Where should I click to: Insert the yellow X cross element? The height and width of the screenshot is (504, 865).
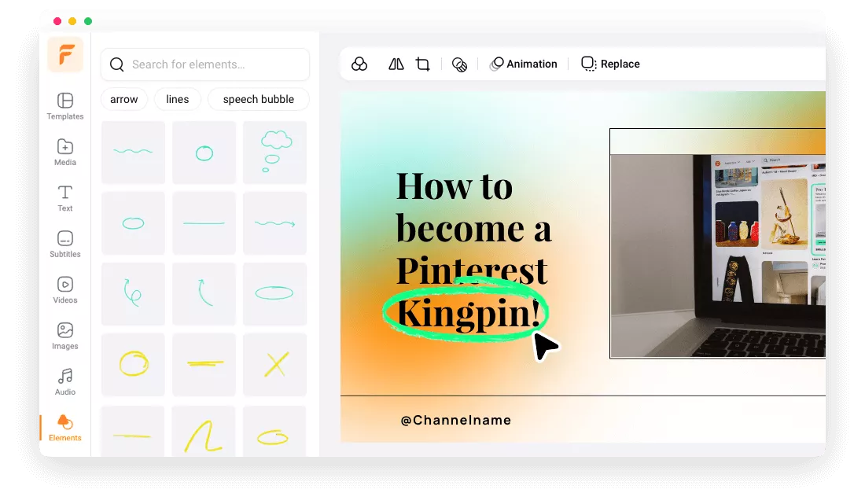pyautogui.click(x=274, y=365)
